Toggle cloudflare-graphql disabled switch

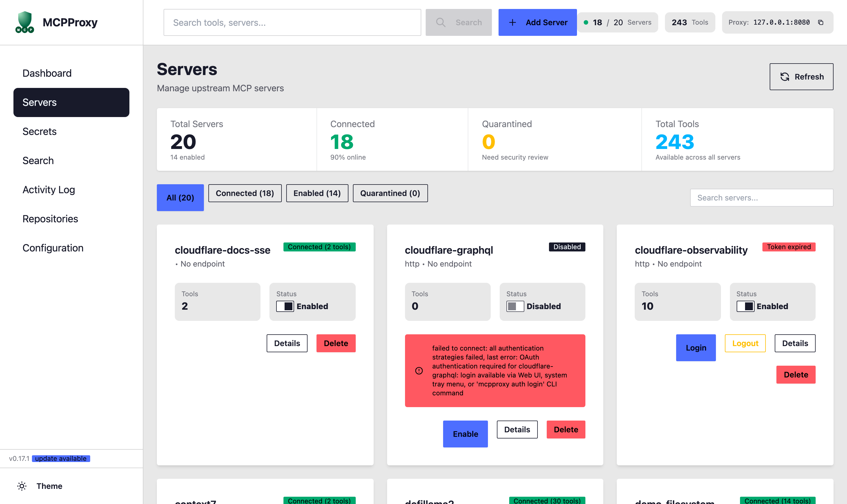point(515,306)
